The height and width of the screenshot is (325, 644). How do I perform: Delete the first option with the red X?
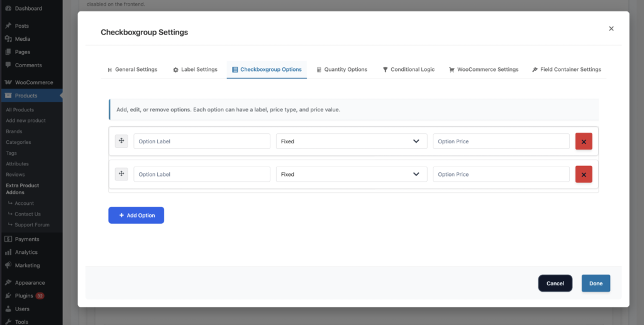point(584,141)
